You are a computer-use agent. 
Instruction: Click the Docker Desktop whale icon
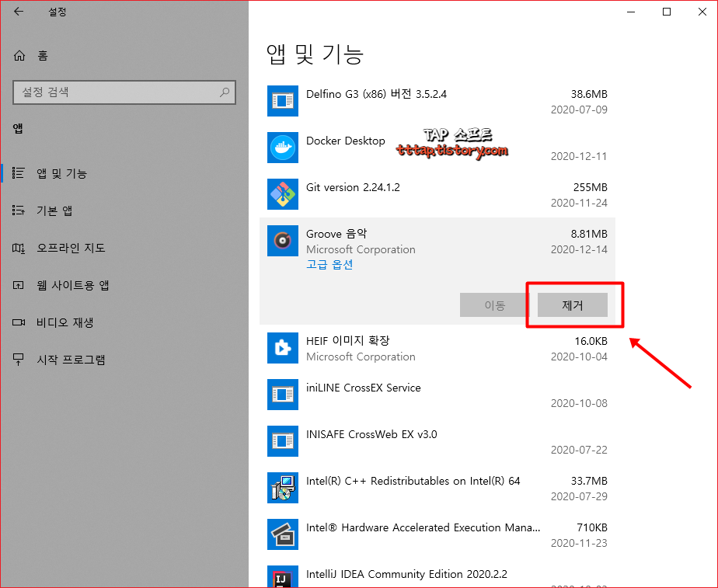click(283, 148)
